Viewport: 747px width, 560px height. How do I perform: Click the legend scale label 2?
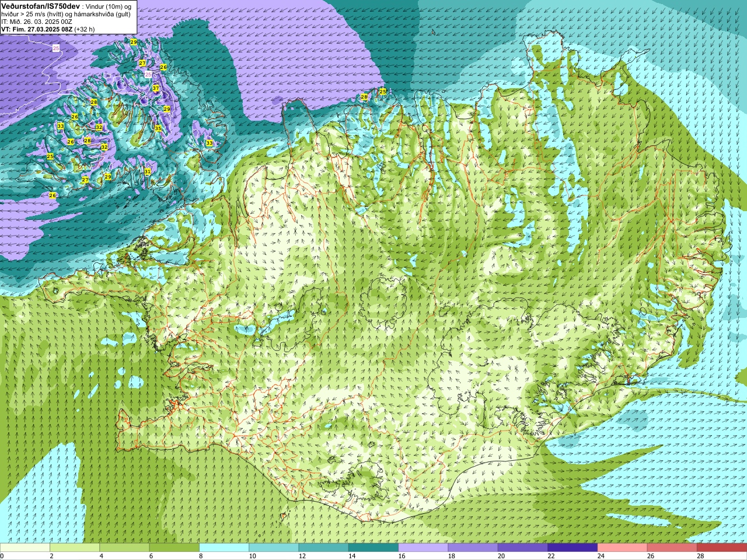(51, 556)
